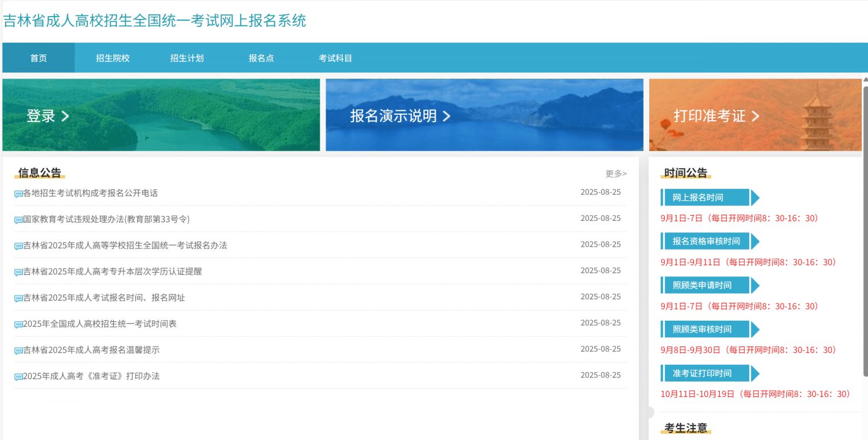Image resolution: width=868 pixels, height=440 pixels.
Task: Click the message icon next to "国家教育考试违规处理办法"
Action: pyautogui.click(x=18, y=220)
